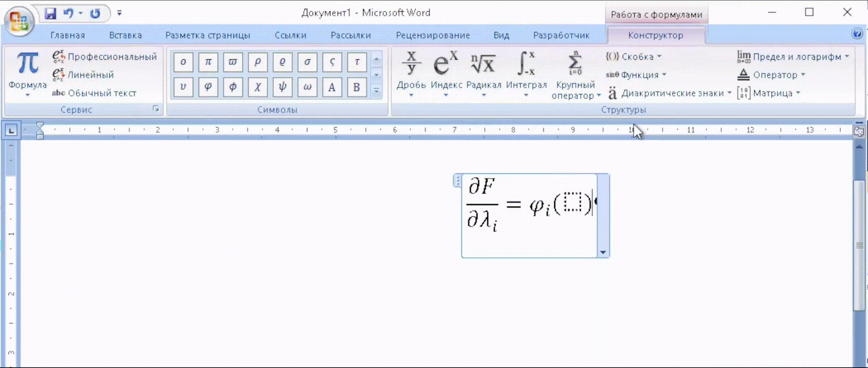Open the Функция menu

coord(636,75)
